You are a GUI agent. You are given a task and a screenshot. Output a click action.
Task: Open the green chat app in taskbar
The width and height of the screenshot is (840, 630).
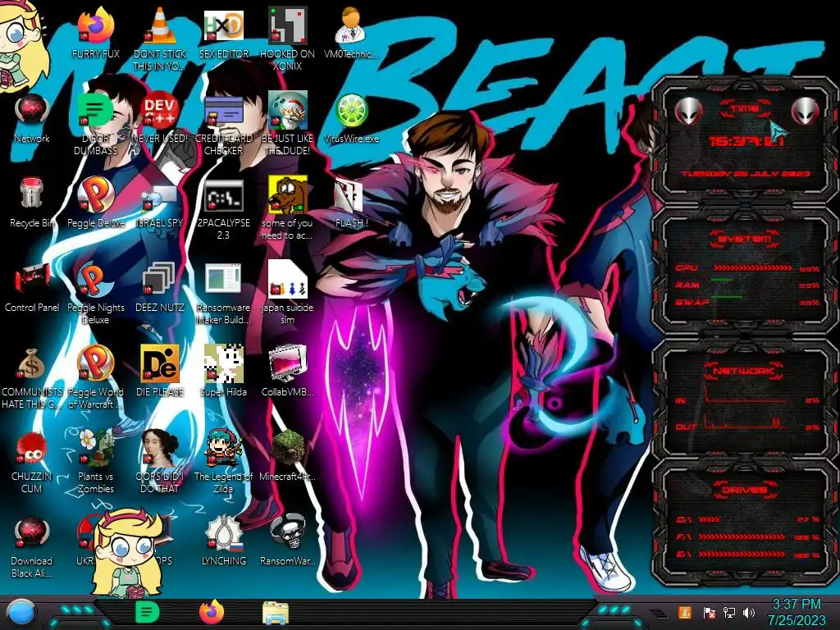(148, 612)
